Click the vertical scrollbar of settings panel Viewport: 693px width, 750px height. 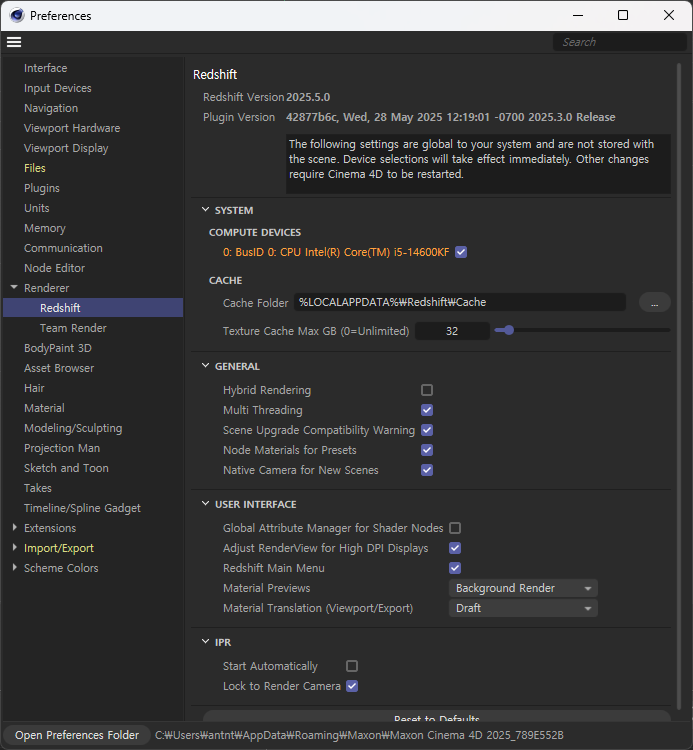click(679, 386)
